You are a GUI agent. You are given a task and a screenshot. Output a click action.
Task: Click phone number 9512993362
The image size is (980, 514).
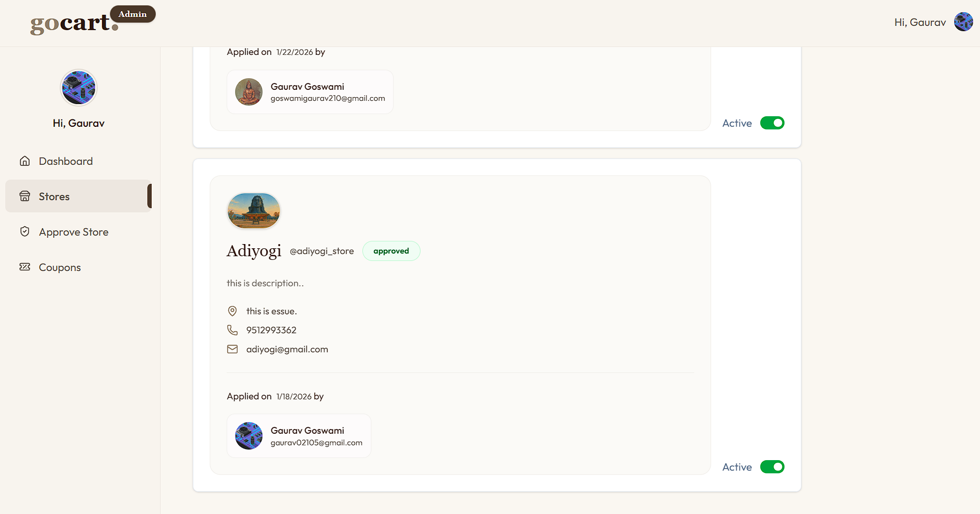[271, 330]
